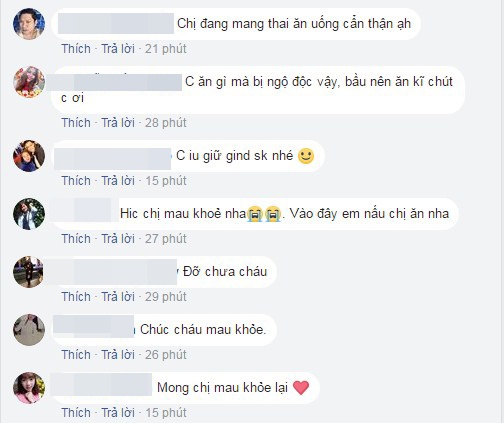Like the 'Chị đang mang thai' comment via Thích
This screenshot has width=504, height=423.
(76, 49)
